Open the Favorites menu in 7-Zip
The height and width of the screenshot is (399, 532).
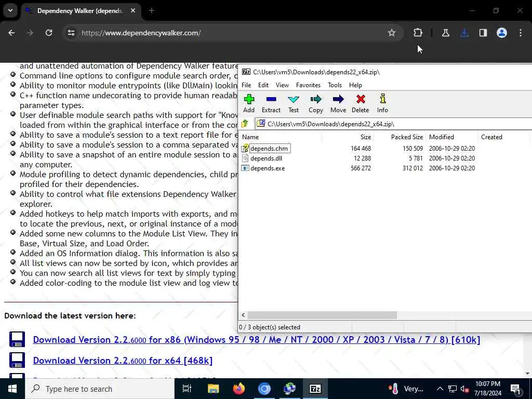coord(308,85)
